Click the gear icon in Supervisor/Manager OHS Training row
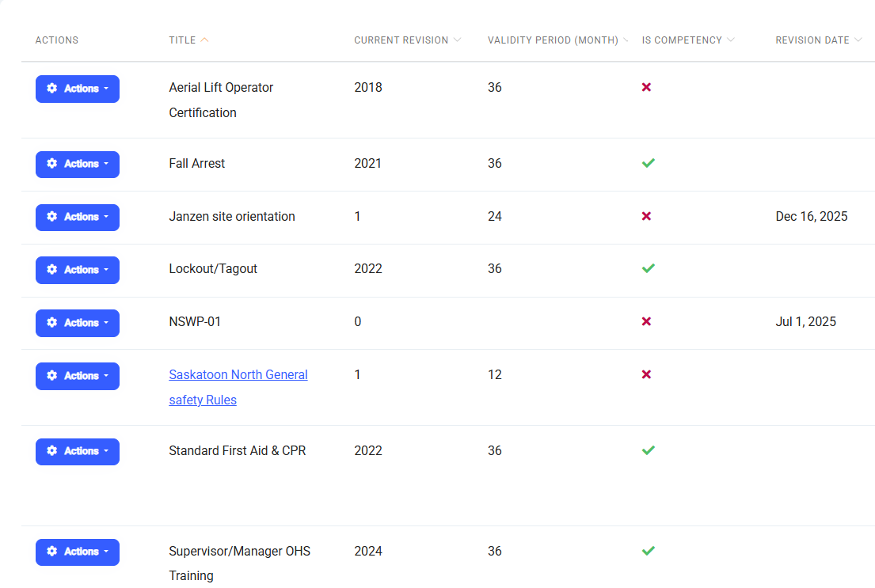This screenshot has width=875, height=588. [52, 552]
